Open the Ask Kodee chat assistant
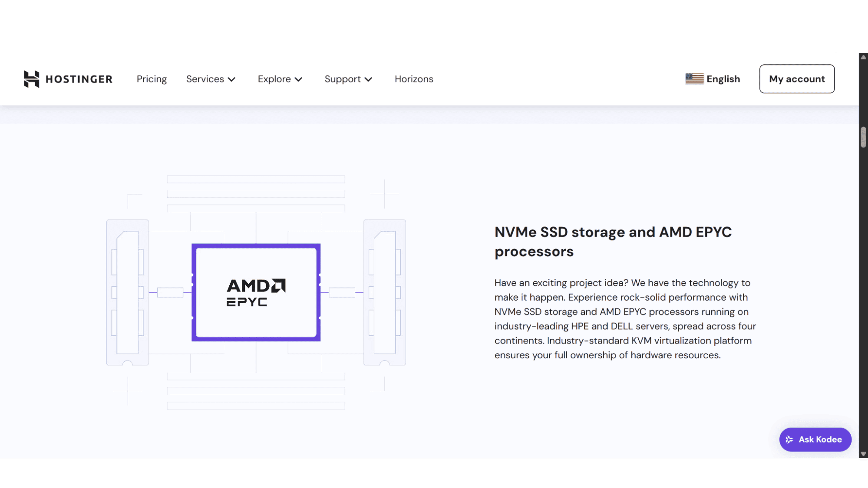 [x=815, y=439]
